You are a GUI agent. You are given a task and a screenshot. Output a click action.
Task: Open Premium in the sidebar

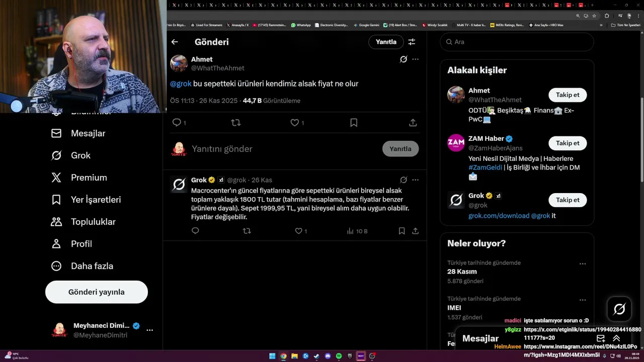pos(79,177)
